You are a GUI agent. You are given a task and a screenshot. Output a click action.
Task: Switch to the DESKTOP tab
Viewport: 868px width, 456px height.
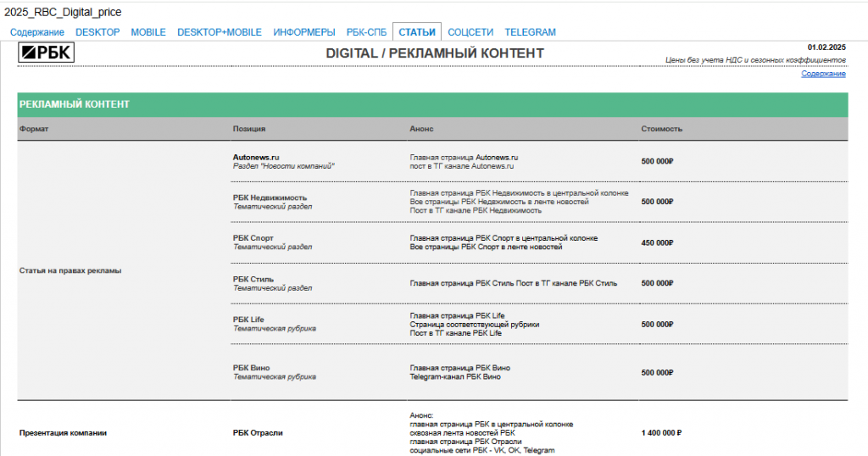click(x=97, y=32)
